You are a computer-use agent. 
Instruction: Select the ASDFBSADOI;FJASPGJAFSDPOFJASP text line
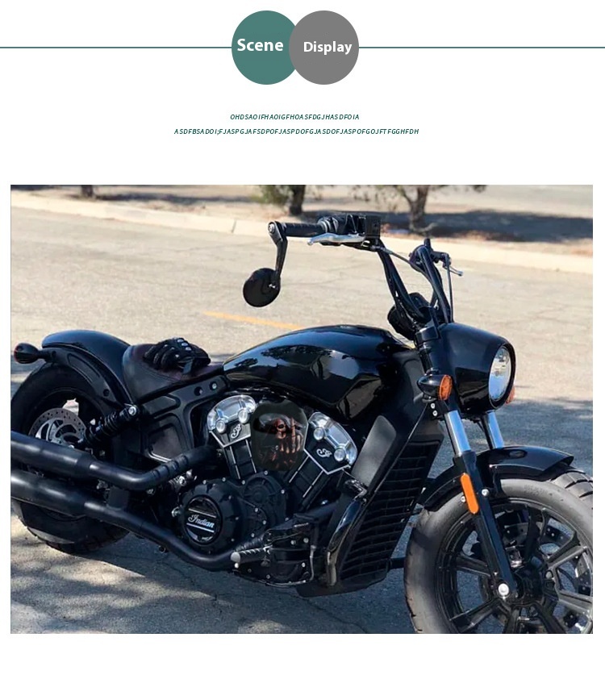pyautogui.click(x=297, y=131)
